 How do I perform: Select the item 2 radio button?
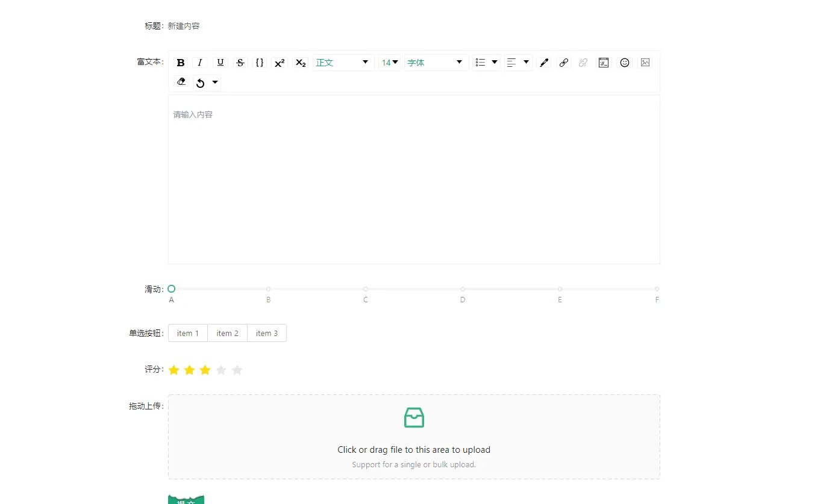[x=228, y=333]
